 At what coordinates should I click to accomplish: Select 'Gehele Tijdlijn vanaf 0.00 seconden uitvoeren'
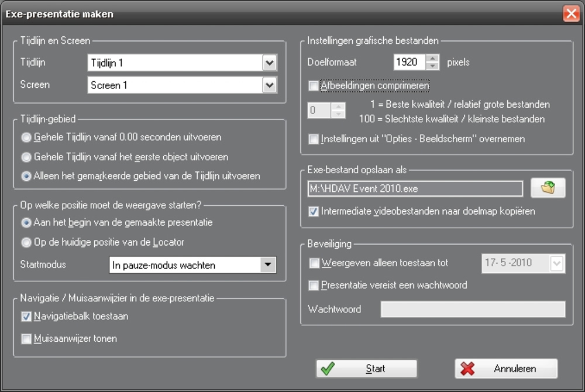pyautogui.click(x=26, y=138)
